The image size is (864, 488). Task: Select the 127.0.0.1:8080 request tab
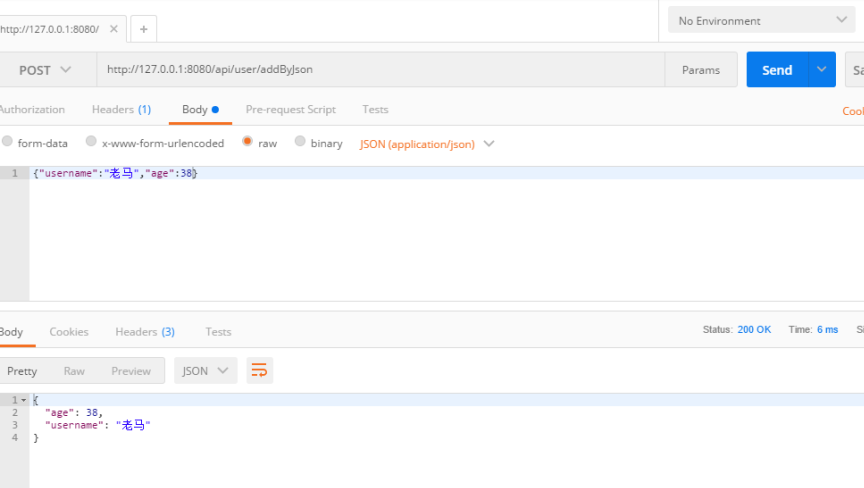click(x=50, y=29)
